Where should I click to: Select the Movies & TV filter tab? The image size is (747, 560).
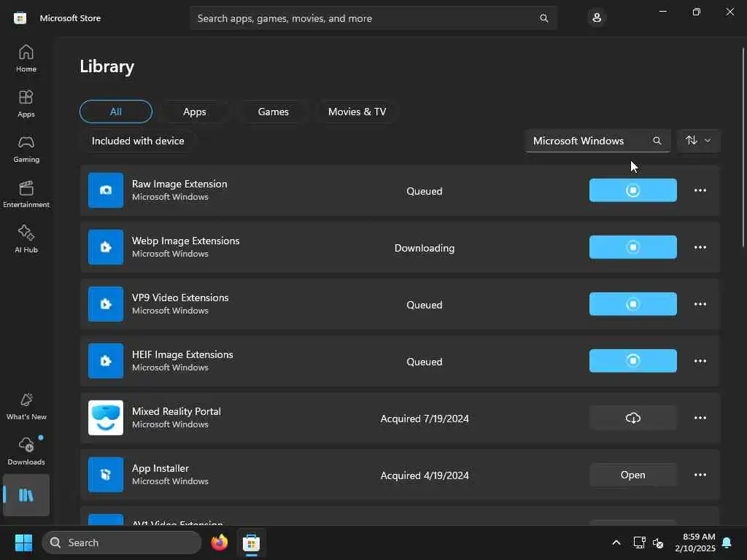[357, 112]
